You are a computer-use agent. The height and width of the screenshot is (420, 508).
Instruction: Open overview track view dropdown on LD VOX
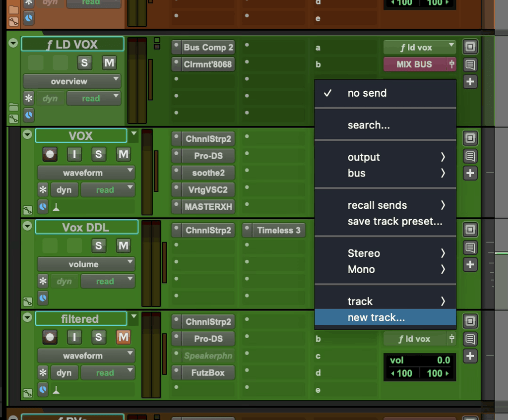(x=72, y=81)
